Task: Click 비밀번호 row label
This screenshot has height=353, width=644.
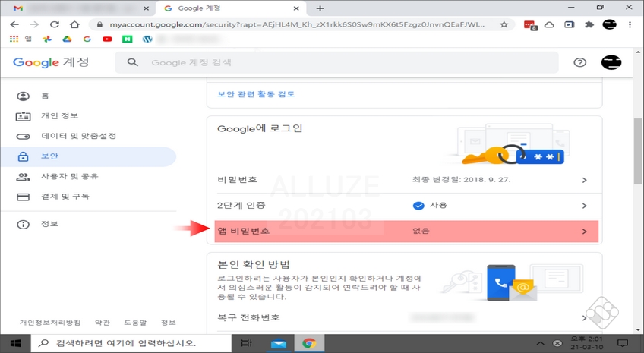Action: [x=237, y=180]
